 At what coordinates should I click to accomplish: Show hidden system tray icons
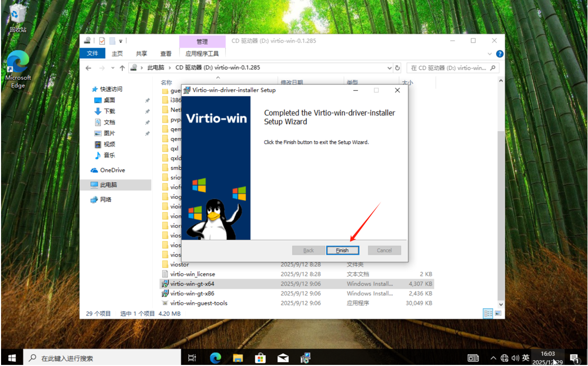494,358
